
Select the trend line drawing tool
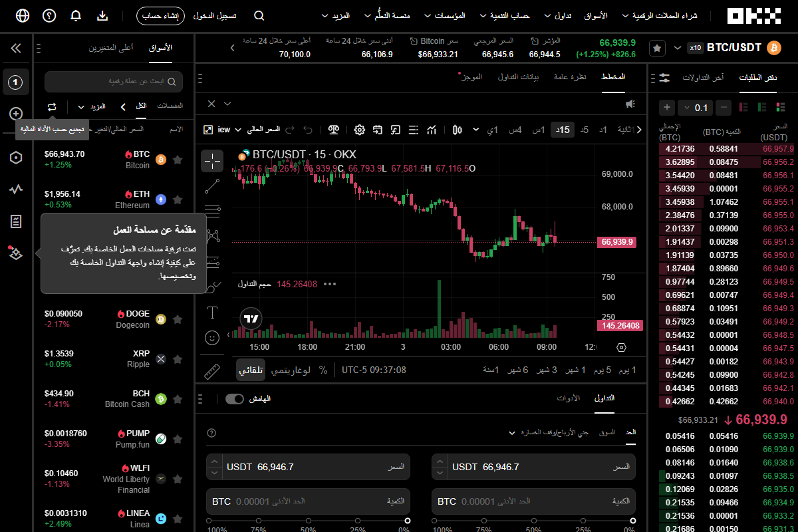[x=213, y=186]
